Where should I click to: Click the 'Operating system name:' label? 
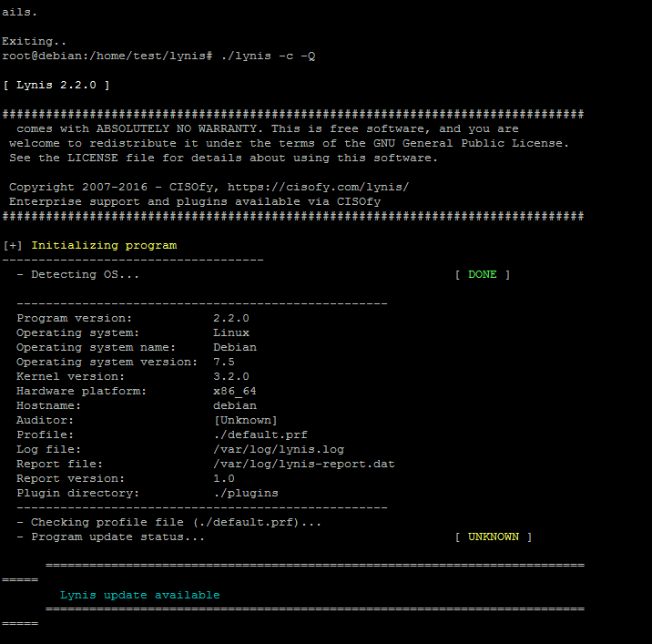point(96,347)
